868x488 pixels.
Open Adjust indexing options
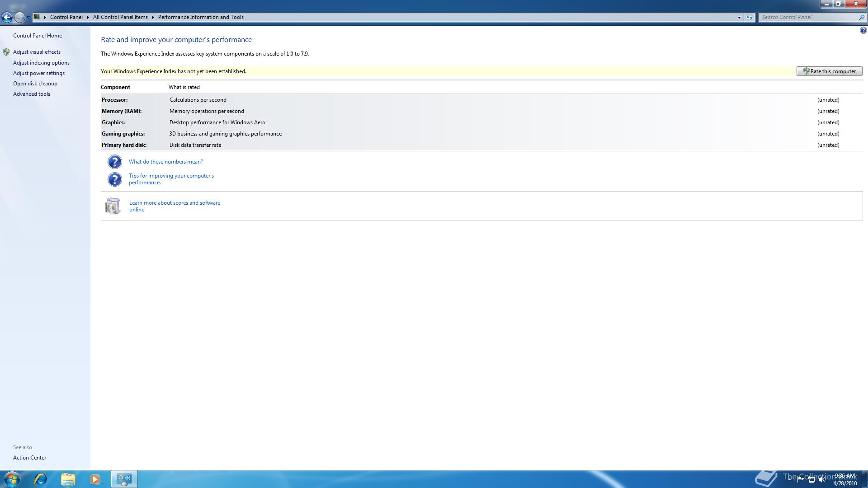[x=41, y=63]
